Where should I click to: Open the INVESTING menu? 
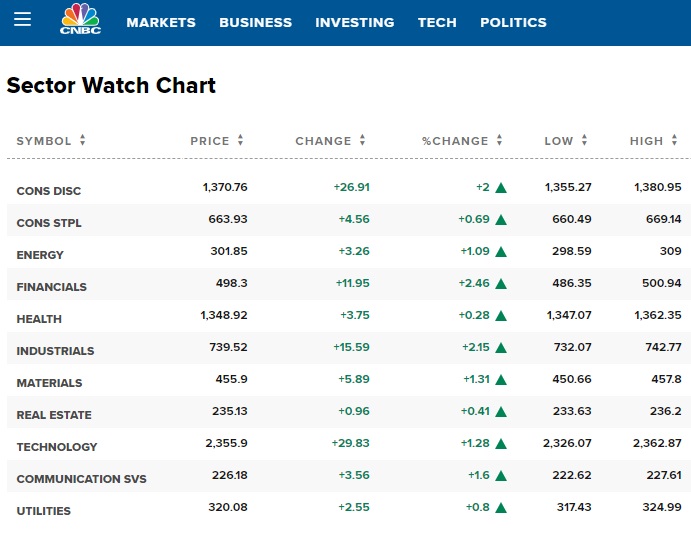355,22
